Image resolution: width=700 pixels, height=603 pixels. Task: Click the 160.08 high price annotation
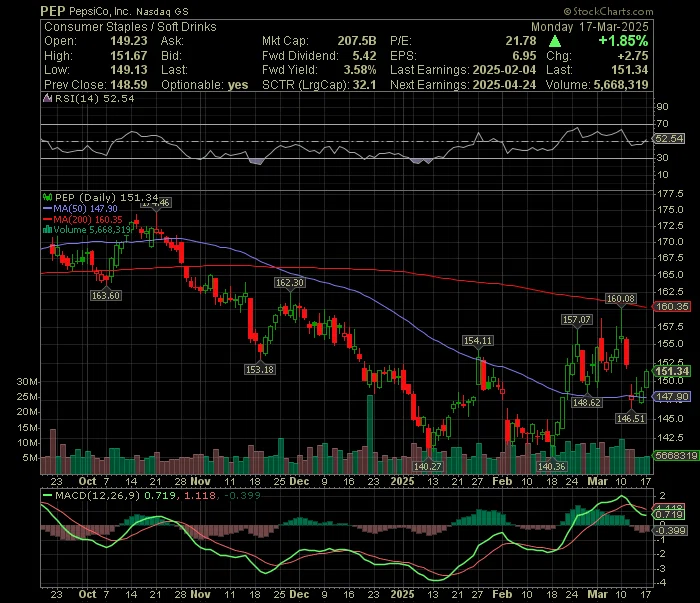click(621, 299)
